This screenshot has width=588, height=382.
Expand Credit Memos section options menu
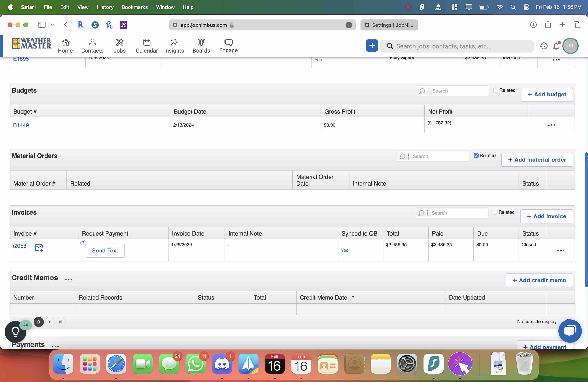coord(68,280)
